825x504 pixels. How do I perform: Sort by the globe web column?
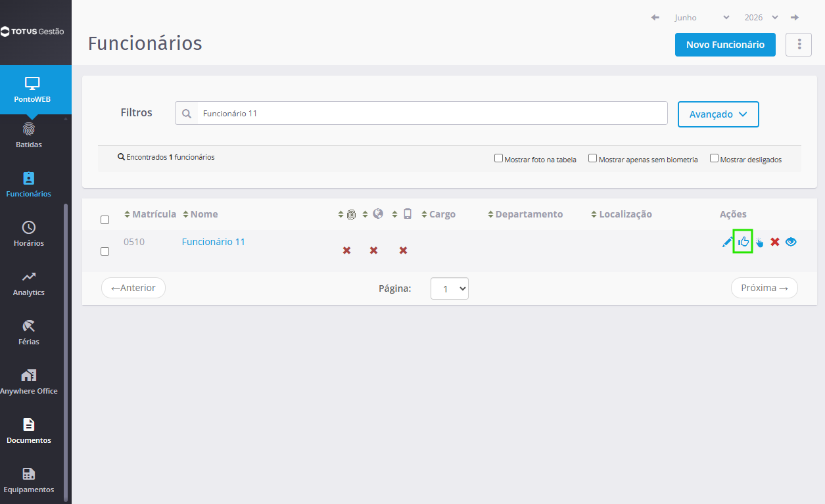coord(373,214)
